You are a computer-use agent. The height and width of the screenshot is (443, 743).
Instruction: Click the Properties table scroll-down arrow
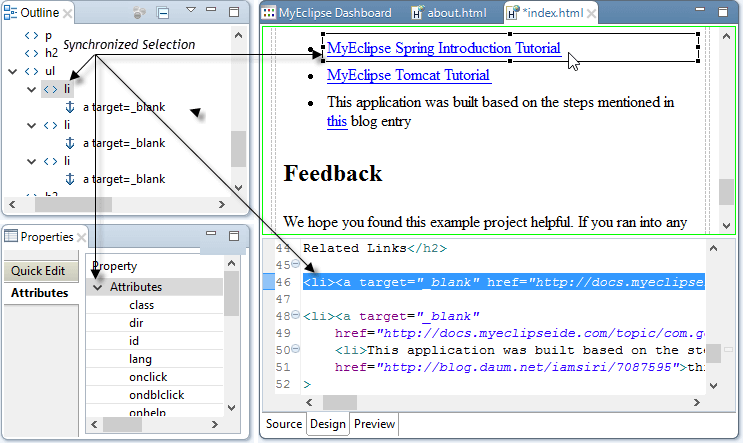pos(231,407)
